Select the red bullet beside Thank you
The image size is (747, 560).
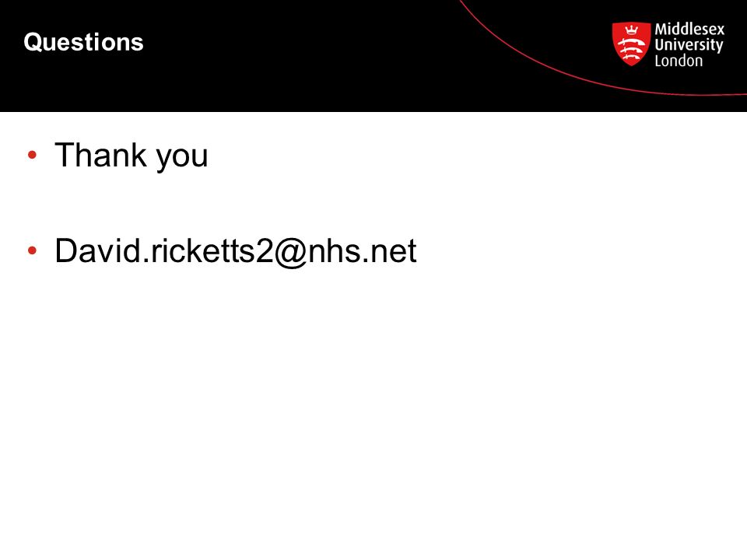click(32, 154)
